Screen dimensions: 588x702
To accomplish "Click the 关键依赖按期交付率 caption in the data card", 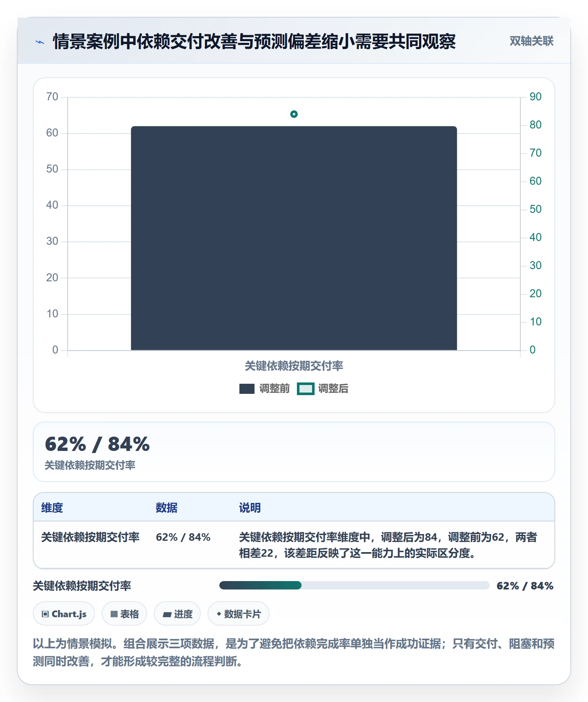I will point(90,465).
